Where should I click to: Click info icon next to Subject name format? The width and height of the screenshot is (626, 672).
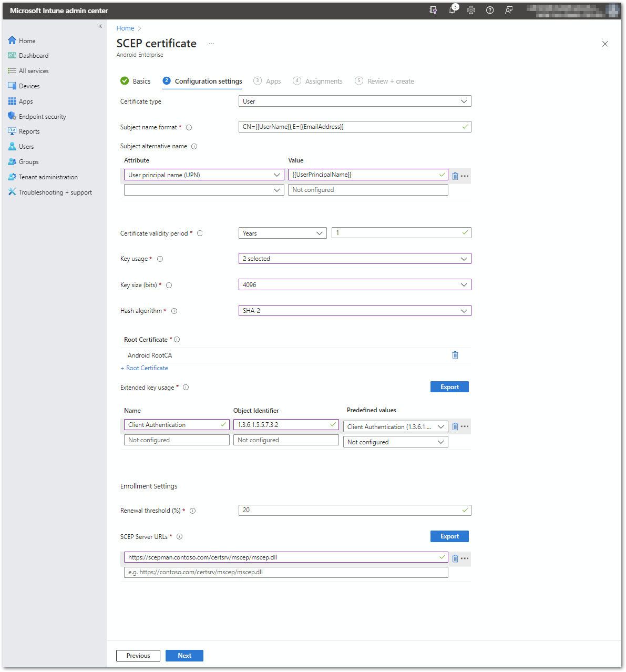click(189, 127)
